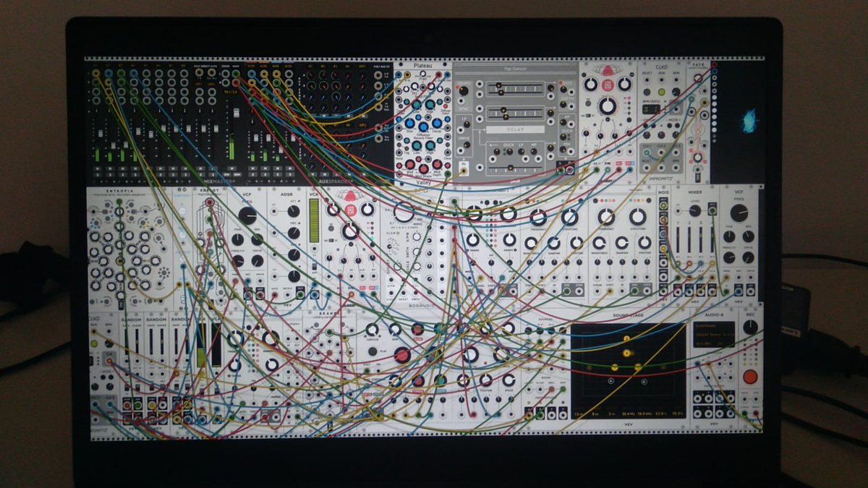Turn the ADSR ATT knob
The image size is (868, 488).
pyautogui.click(x=293, y=211)
